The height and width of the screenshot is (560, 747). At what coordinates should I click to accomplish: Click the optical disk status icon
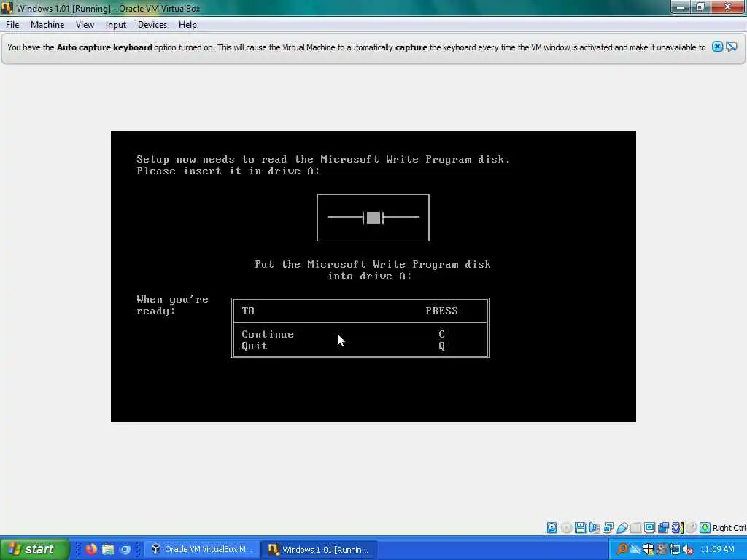click(566, 528)
